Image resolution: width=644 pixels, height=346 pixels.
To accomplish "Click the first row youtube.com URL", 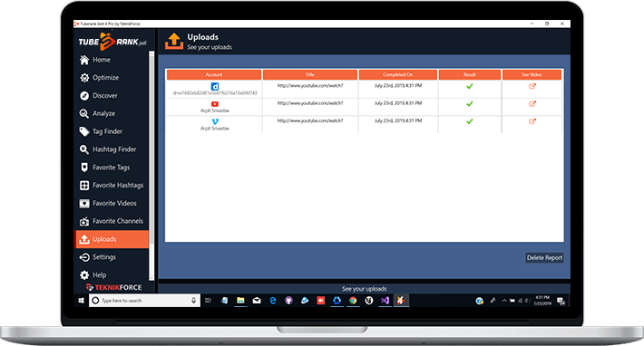I will 310,86.
